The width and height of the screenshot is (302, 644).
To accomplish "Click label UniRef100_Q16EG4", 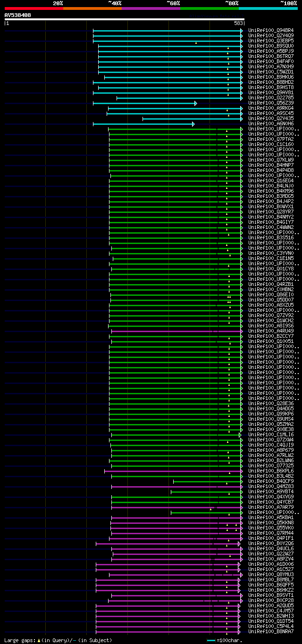I will (271, 181).
